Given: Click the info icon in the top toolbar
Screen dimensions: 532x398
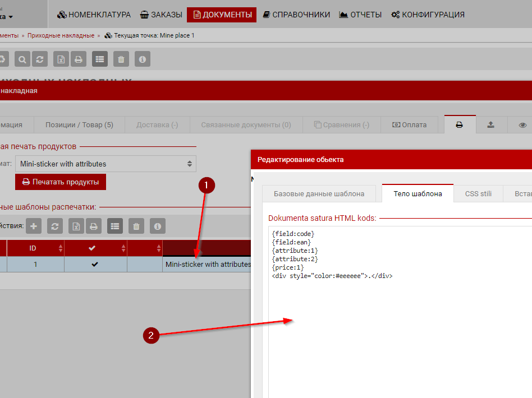Looking at the screenshot, I should 143,59.
